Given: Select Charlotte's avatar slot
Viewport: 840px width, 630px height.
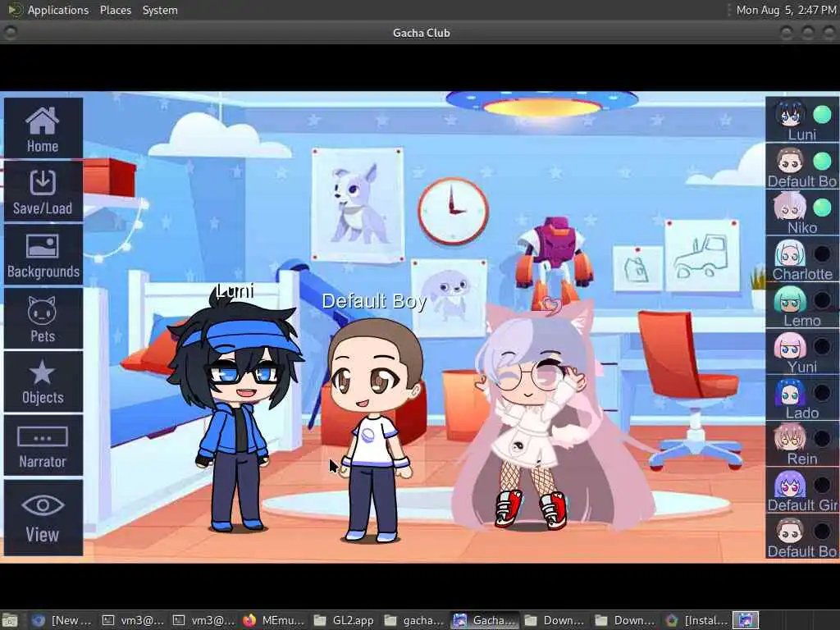Looking at the screenshot, I should coord(791,253).
